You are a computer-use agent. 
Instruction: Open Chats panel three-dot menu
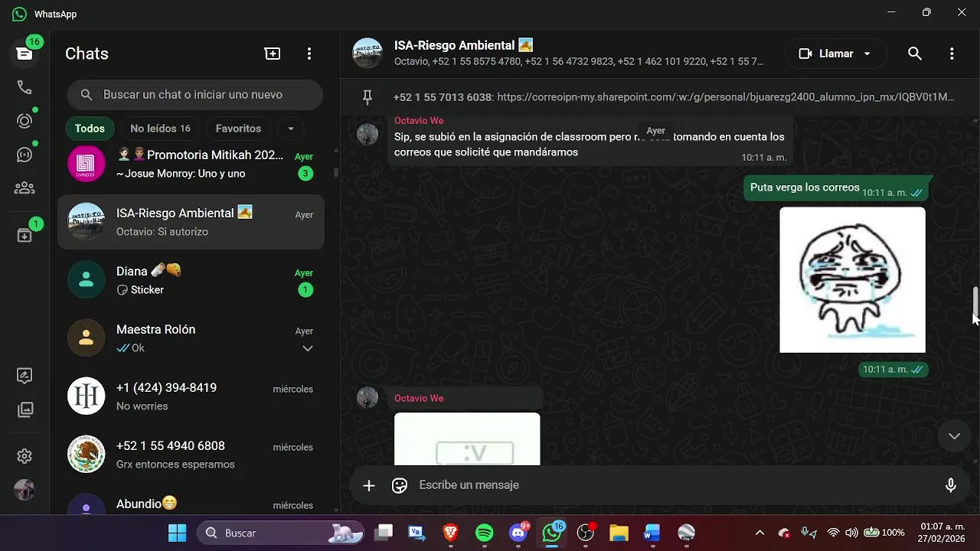point(309,54)
